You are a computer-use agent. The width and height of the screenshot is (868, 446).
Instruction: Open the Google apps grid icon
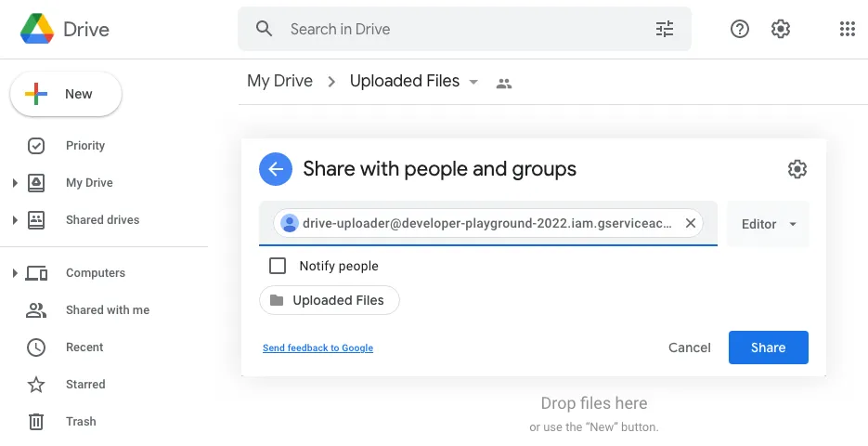point(847,29)
